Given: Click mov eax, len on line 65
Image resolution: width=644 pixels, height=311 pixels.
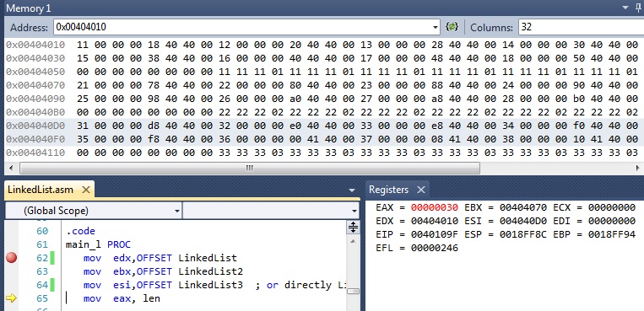Looking at the screenshot, I should [x=122, y=298].
